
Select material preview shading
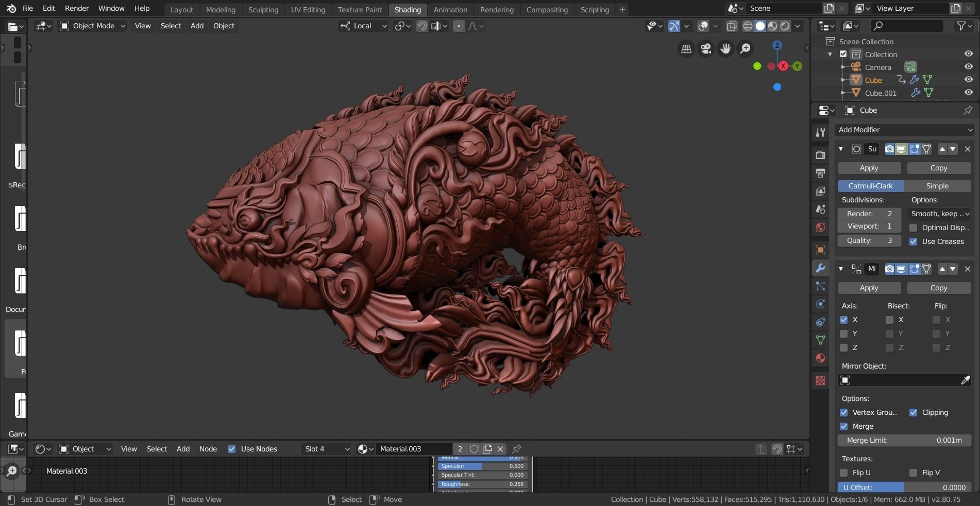click(772, 26)
